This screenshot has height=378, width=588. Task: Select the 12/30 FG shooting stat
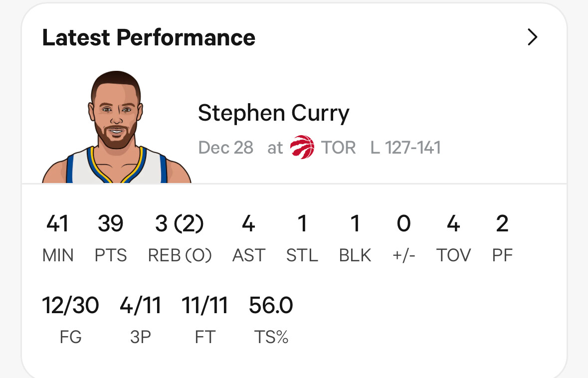[70, 320]
